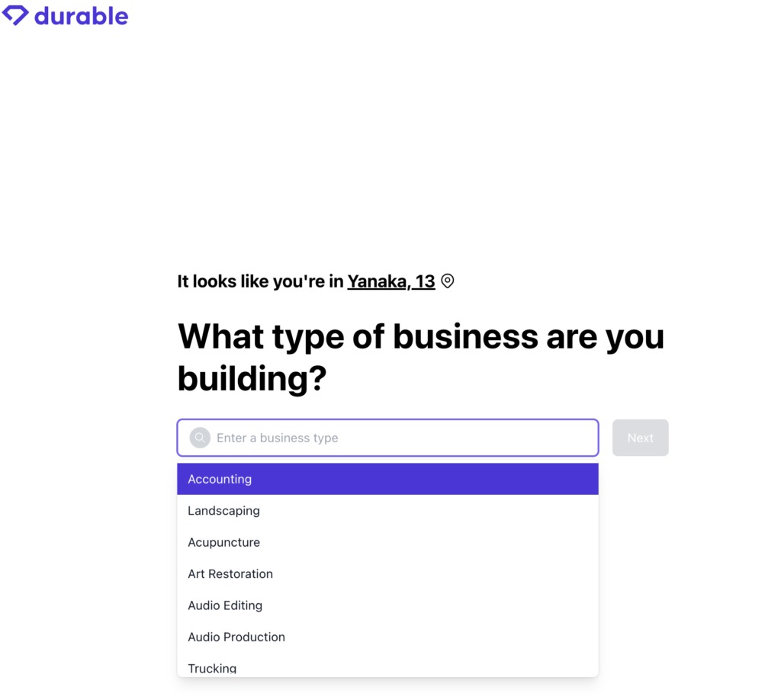Click the durable wordmark text

[81, 15]
